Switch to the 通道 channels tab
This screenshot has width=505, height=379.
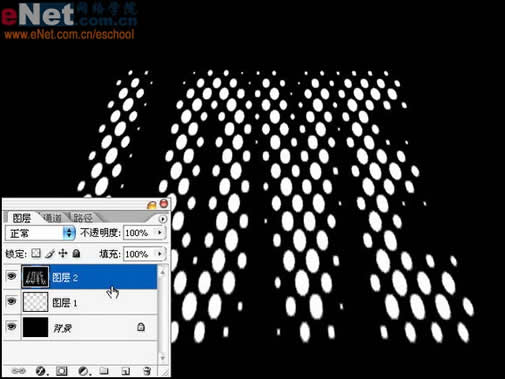click(52, 218)
